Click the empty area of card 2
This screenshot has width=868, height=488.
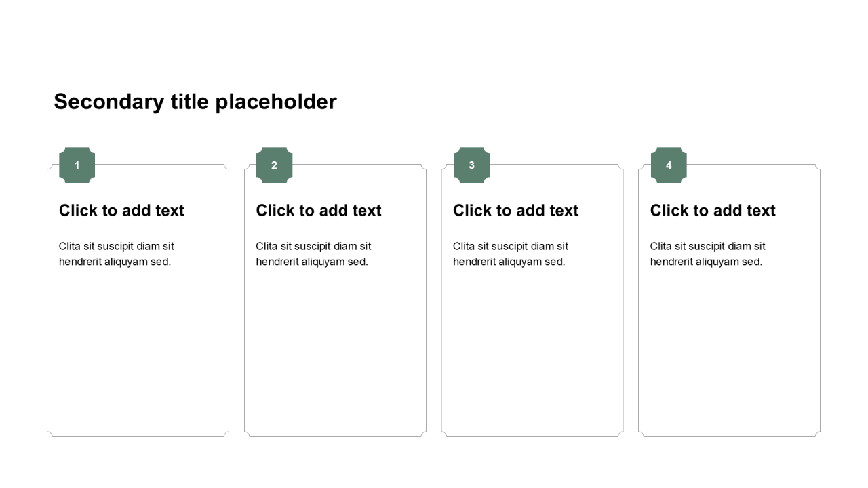point(335,352)
